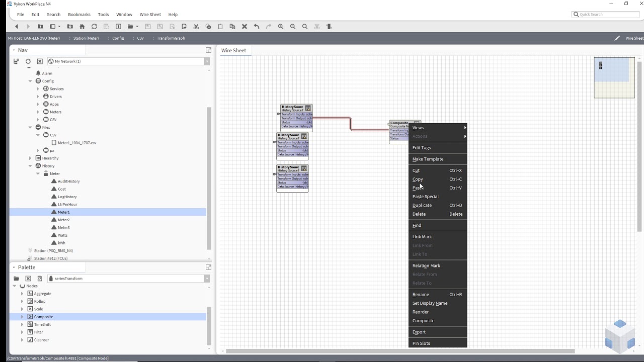Click the Alarm bell icon in Nav tree
Screen dimensions: 644x362
[x=38, y=73]
